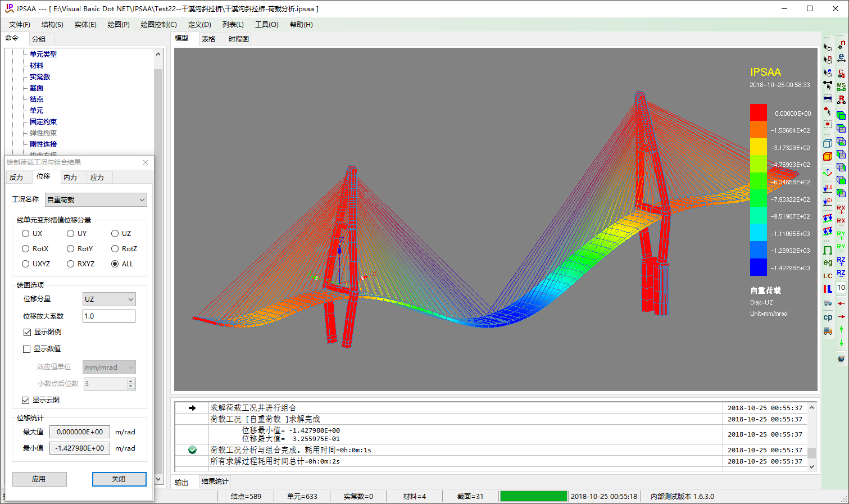Click the 位移放大系数 input field
The width and height of the screenshot is (849, 504).
[x=109, y=316]
